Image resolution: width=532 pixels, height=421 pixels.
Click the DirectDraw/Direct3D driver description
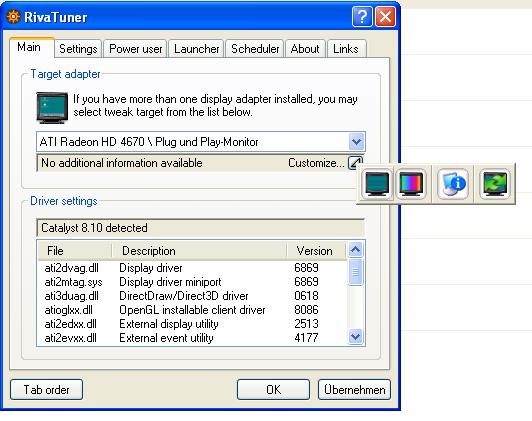tap(184, 296)
